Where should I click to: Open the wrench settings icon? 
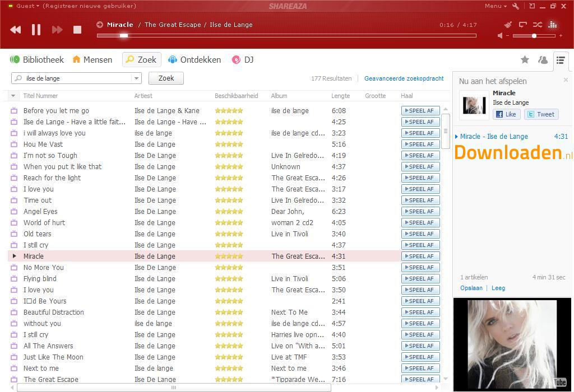(516, 6)
